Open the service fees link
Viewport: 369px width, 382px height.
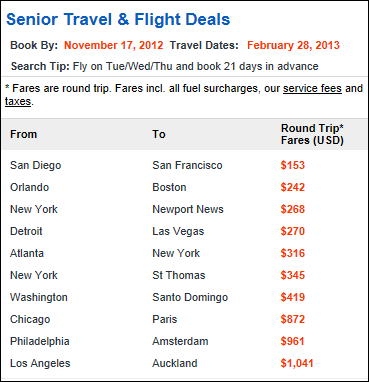coord(312,88)
